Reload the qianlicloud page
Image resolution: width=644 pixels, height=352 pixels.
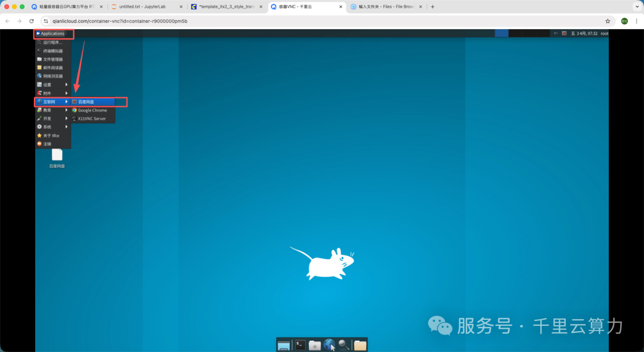click(32, 21)
